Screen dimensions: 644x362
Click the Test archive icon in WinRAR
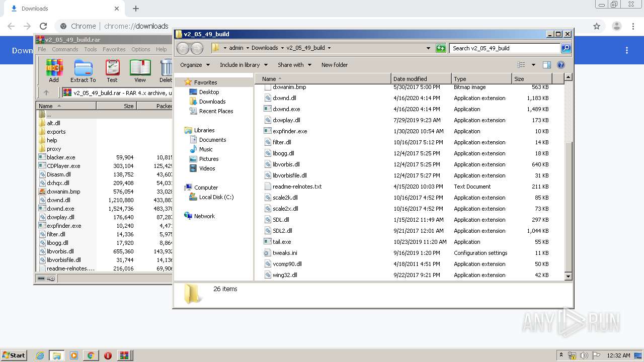[x=112, y=71]
